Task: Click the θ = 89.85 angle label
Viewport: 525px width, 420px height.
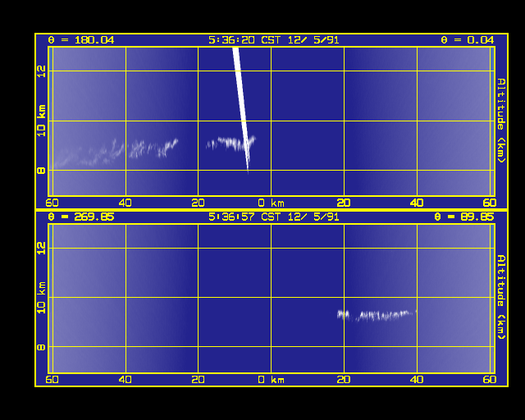Action: click(x=464, y=217)
